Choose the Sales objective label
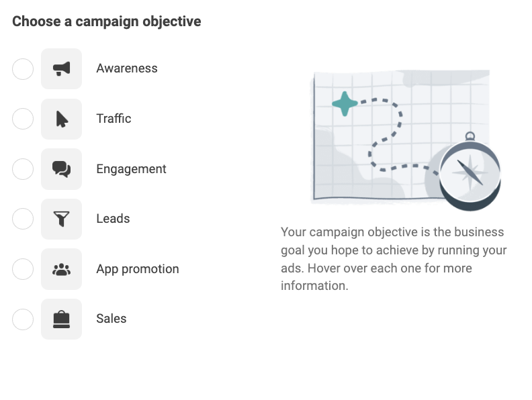532x400 pixels. pyautogui.click(x=112, y=319)
